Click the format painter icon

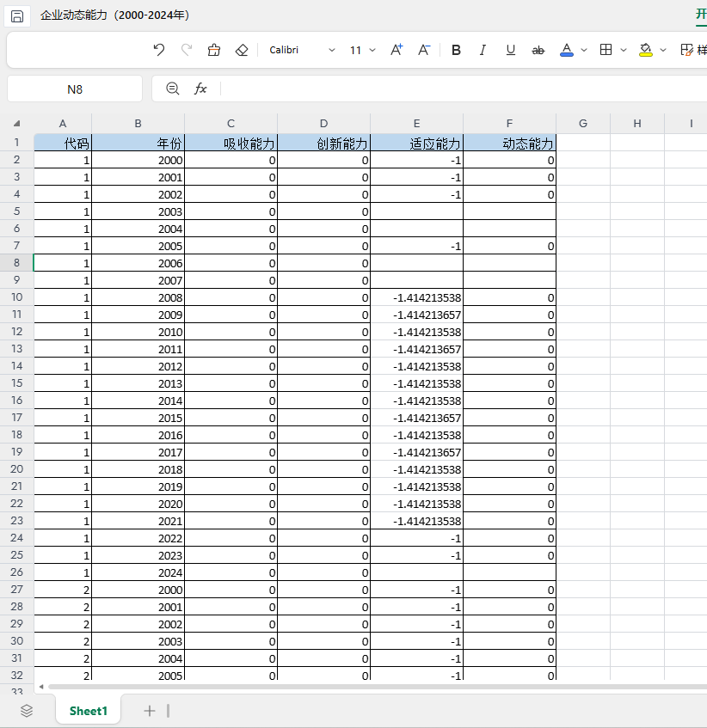(x=214, y=50)
